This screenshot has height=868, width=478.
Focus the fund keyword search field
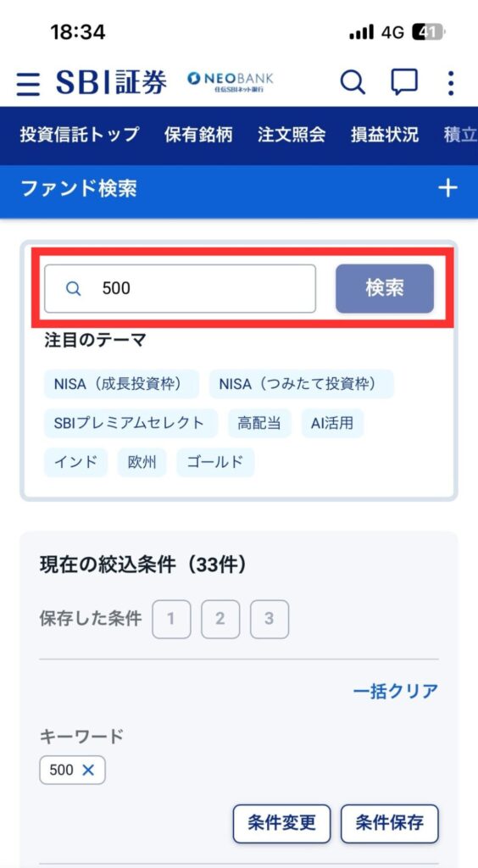click(x=180, y=288)
